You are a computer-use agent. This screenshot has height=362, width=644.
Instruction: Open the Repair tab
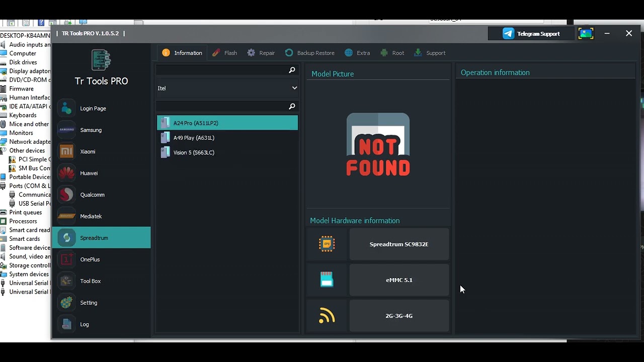click(x=261, y=53)
